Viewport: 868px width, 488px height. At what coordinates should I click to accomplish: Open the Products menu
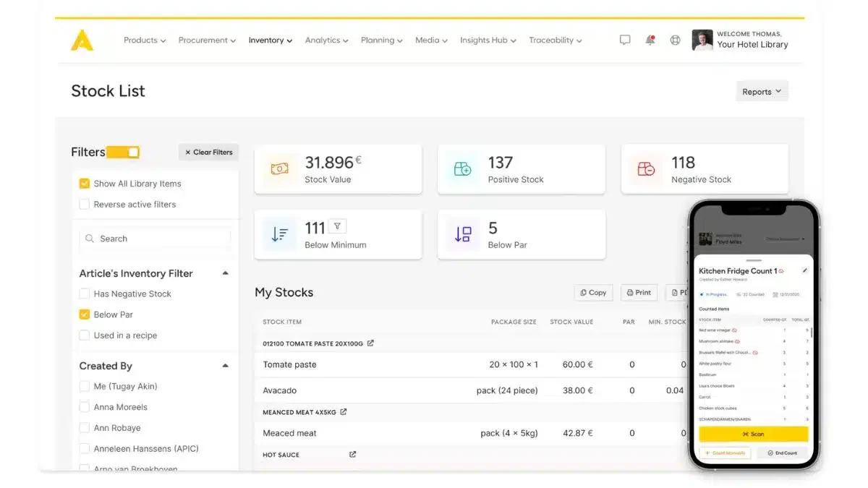point(145,40)
